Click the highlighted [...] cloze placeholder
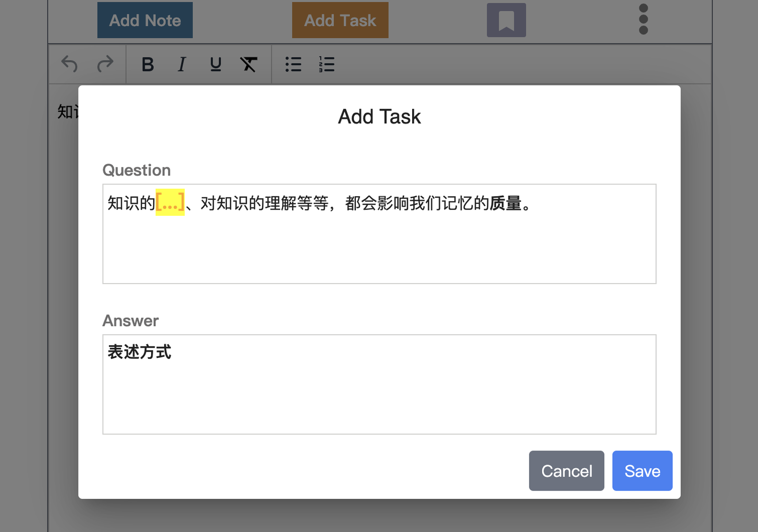This screenshot has width=758, height=532. point(170,203)
